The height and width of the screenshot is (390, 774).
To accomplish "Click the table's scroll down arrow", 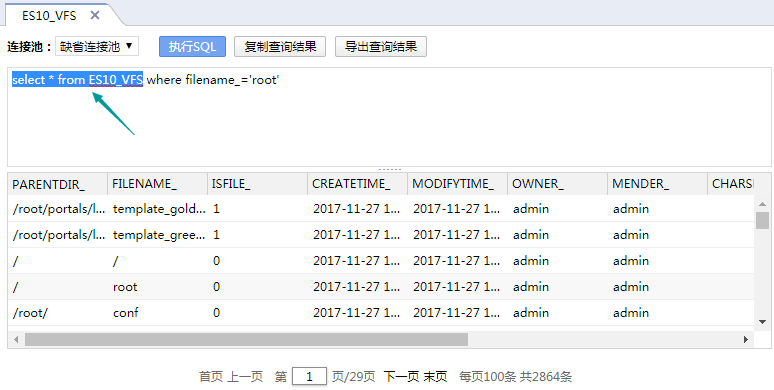I will 762,322.
